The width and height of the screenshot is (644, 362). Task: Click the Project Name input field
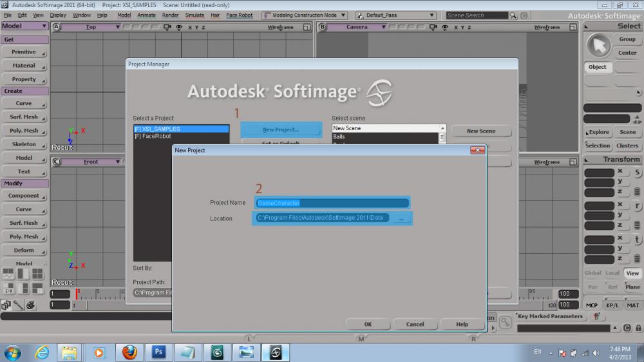[332, 203]
